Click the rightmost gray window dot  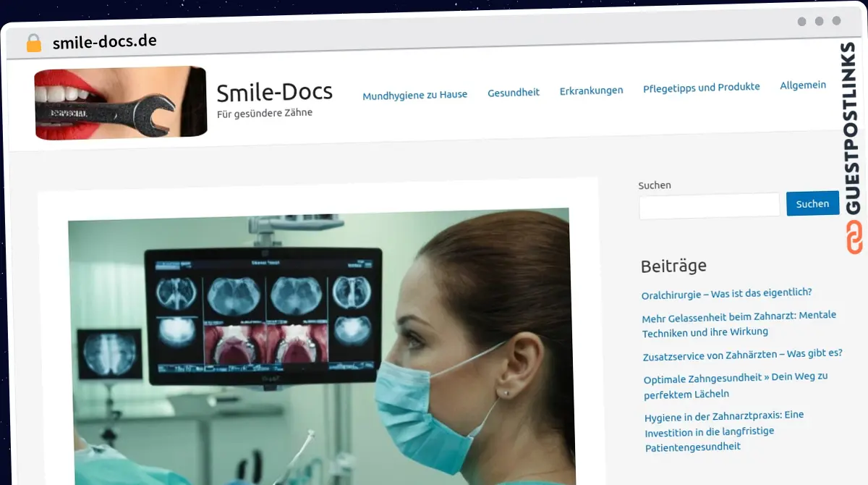pyautogui.click(x=836, y=21)
